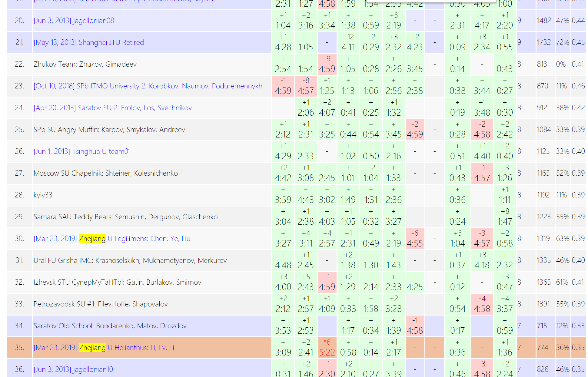Viewport: 588px width, 377px height.
Task: Click red -6 4:55 cell in Legilimens row
Action: [414, 239]
